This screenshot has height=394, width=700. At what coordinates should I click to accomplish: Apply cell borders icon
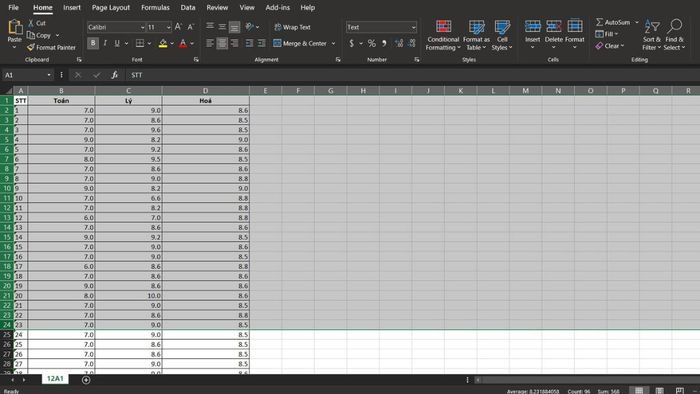click(140, 43)
